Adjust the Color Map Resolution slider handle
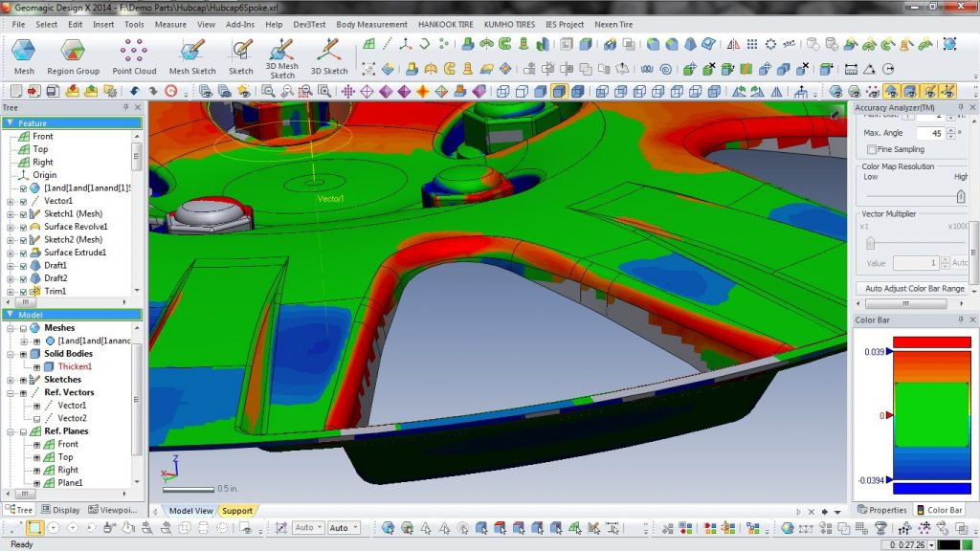 coord(961,197)
